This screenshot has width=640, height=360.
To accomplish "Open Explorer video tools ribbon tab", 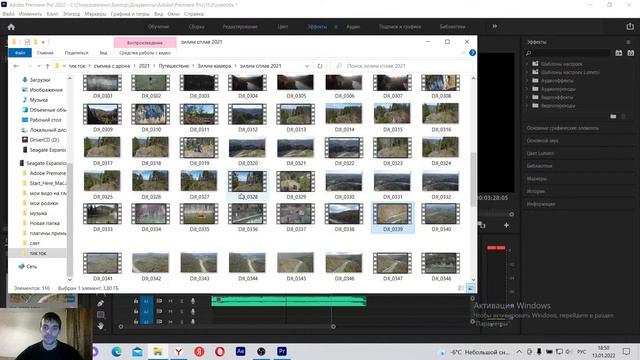I will coord(145,53).
